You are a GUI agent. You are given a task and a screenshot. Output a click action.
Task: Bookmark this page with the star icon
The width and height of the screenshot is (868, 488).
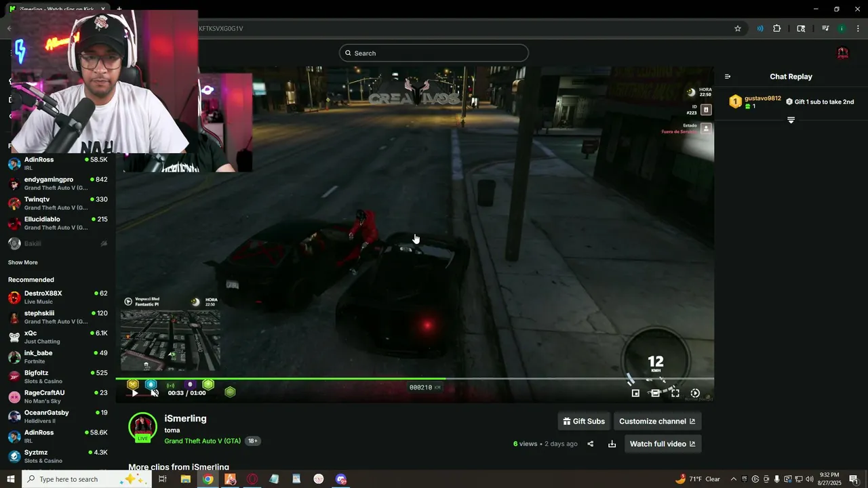click(738, 28)
